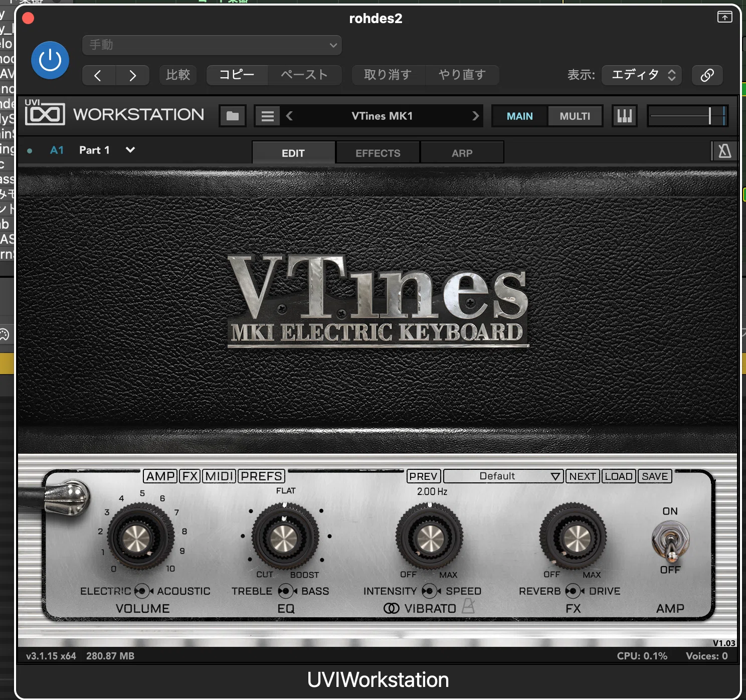Open the hamburger preset menu icon
The height and width of the screenshot is (700, 746).
(x=267, y=116)
